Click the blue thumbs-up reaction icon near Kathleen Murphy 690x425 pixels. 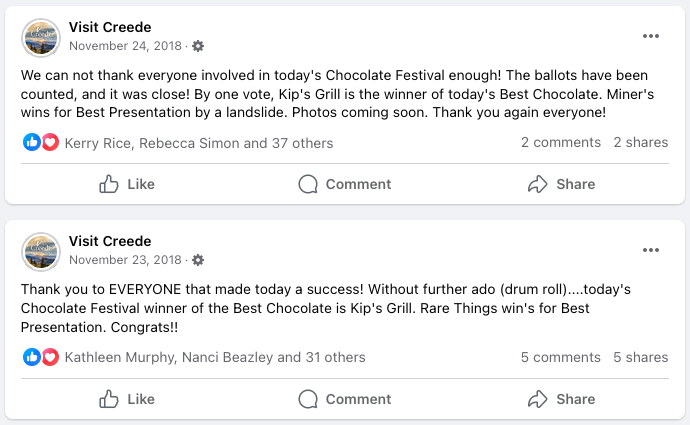(x=32, y=357)
